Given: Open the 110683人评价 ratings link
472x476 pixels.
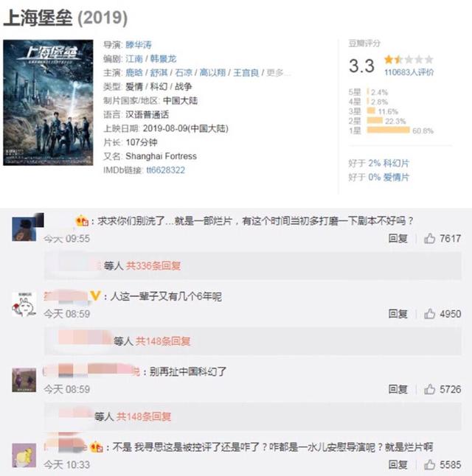Looking at the screenshot, I should point(409,72).
